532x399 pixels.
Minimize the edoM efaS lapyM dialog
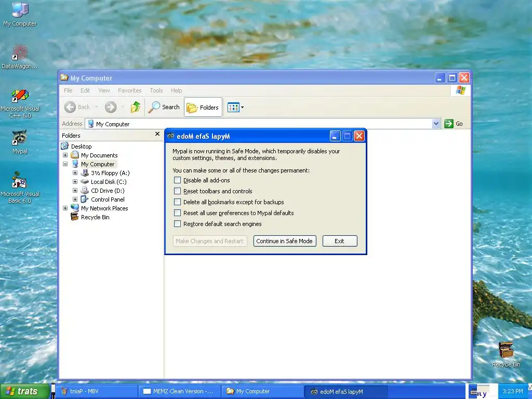tap(335, 136)
